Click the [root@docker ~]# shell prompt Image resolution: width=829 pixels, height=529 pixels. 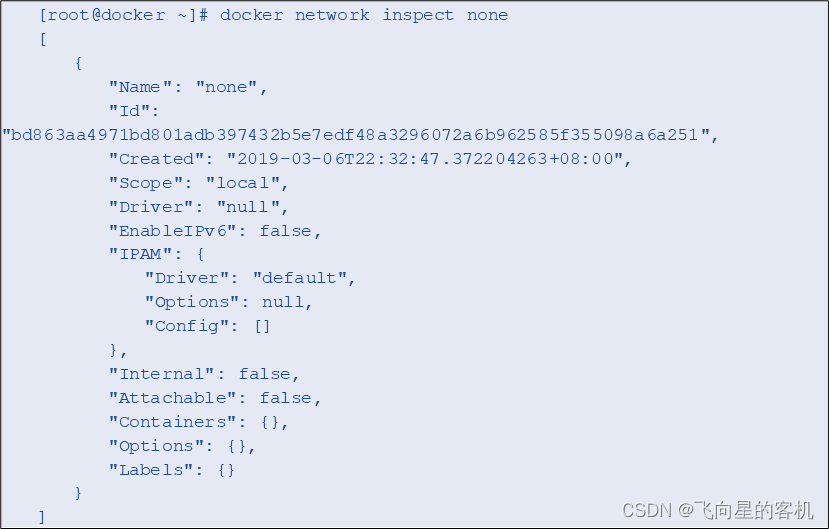tap(124, 15)
